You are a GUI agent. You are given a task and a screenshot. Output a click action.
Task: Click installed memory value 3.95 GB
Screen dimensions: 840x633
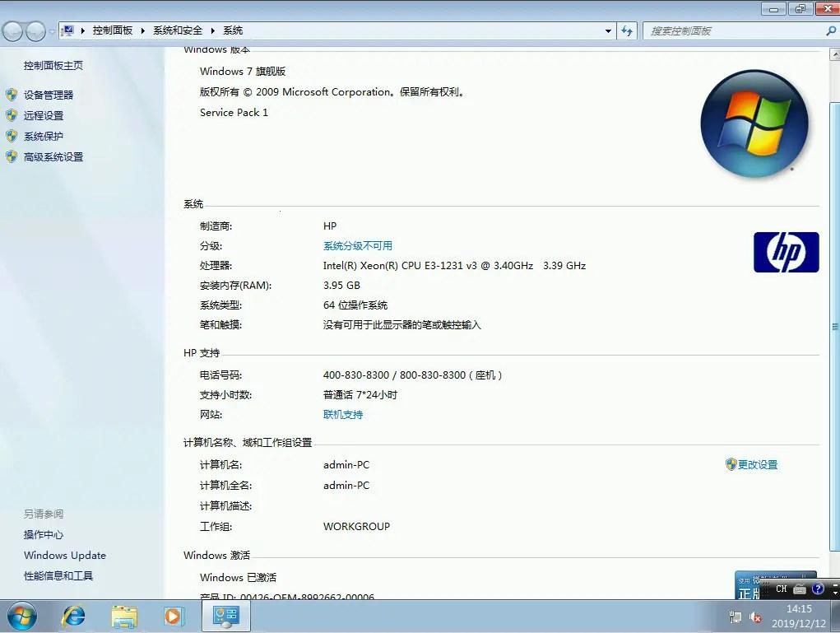341,285
